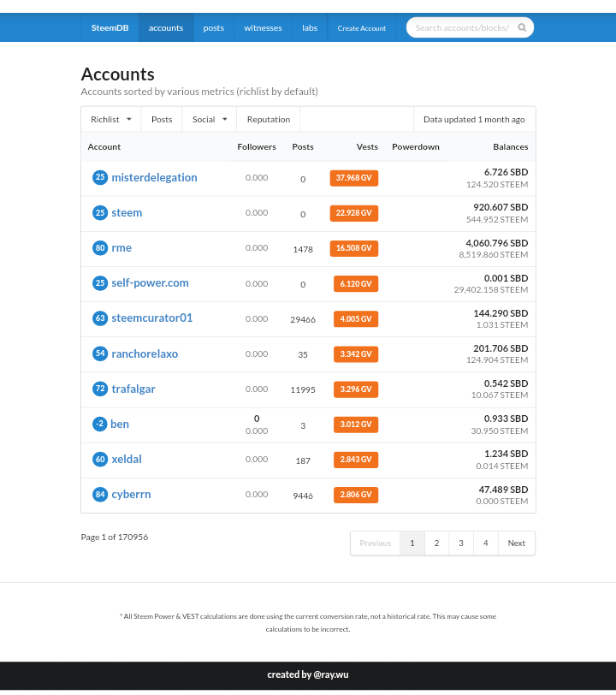Click 'created by @ray.wu' footer text
Screen dimensions: 616x695
tap(308, 674)
